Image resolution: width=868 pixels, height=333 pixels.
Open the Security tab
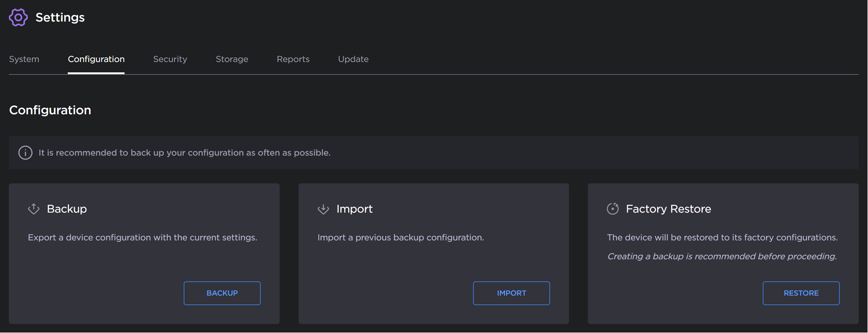[x=170, y=59]
